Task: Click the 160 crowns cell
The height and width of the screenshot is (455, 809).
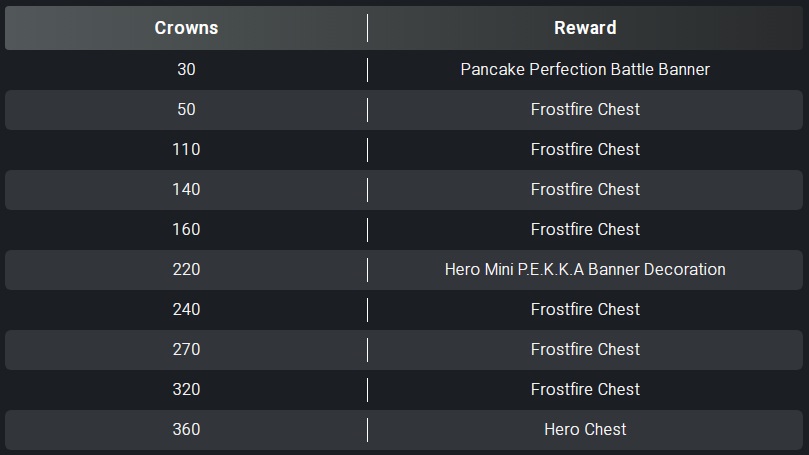Action: [186, 230]
